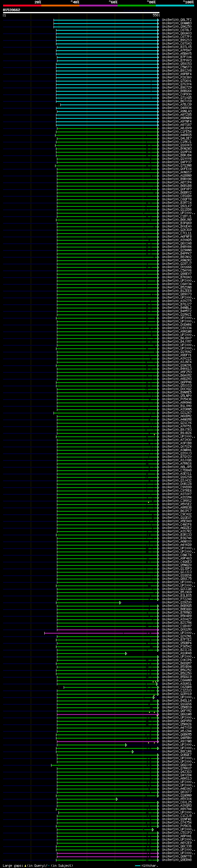Open the UniRef100_C6T8L7 hit
Screen dimensions: 197x868
click(x=176, y=30)
